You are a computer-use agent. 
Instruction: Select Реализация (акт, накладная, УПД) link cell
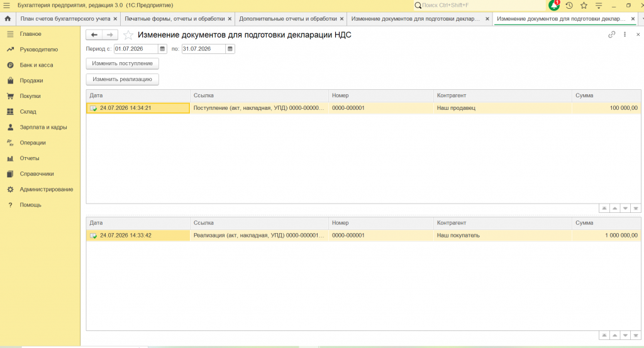tap(259, 236)
